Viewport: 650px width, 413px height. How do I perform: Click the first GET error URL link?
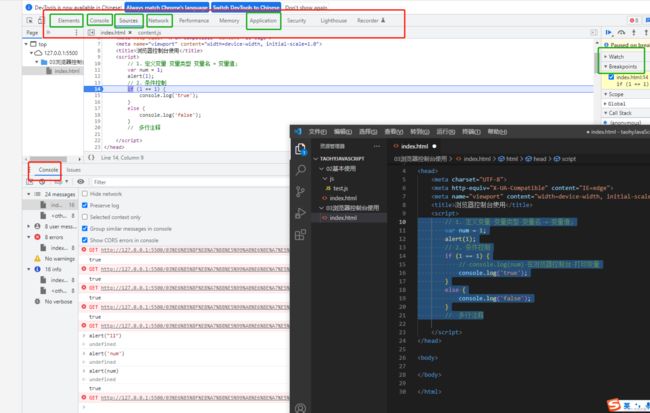(x=195, y=250)
